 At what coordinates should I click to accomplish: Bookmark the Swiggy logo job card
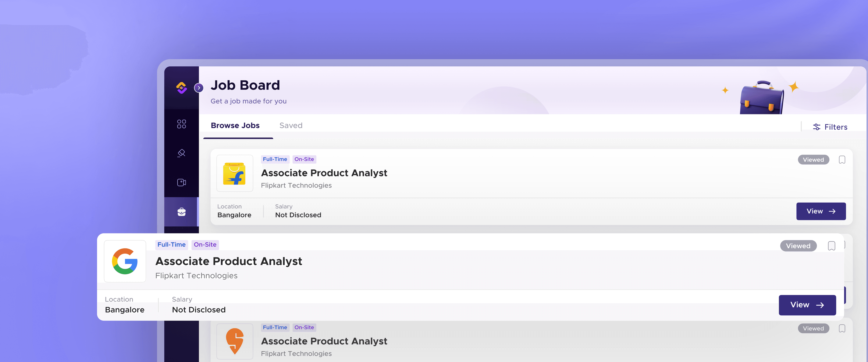(x=842, y=328)
